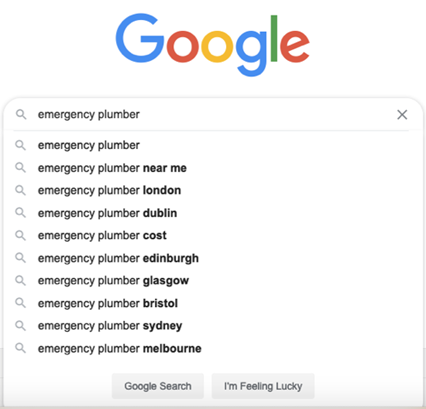
Task: Select the first 'emergency plumber' suggestion
Action: tap(213, 145)
